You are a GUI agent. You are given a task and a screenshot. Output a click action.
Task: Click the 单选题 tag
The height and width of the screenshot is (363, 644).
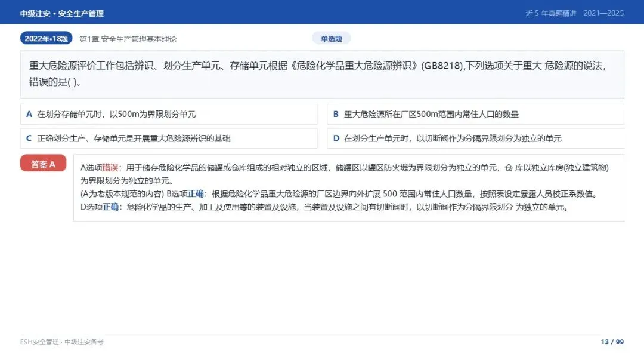coord(332,39)
